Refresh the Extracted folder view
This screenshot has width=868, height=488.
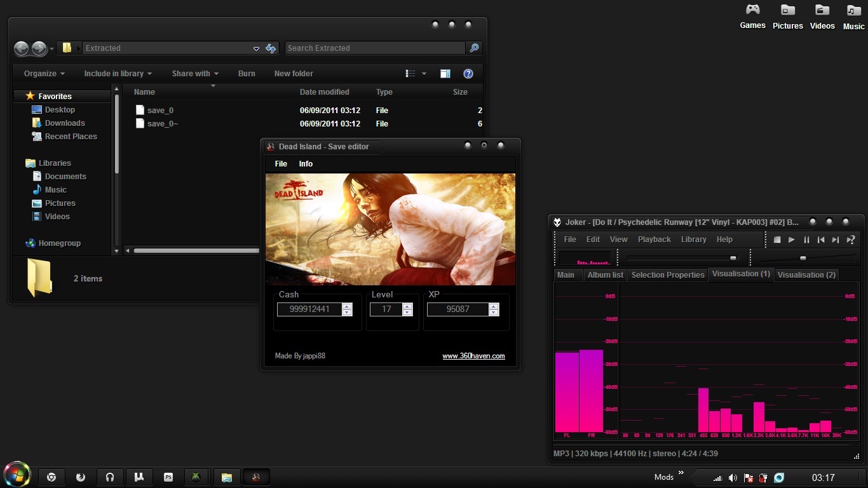click(x=271, y=48)
